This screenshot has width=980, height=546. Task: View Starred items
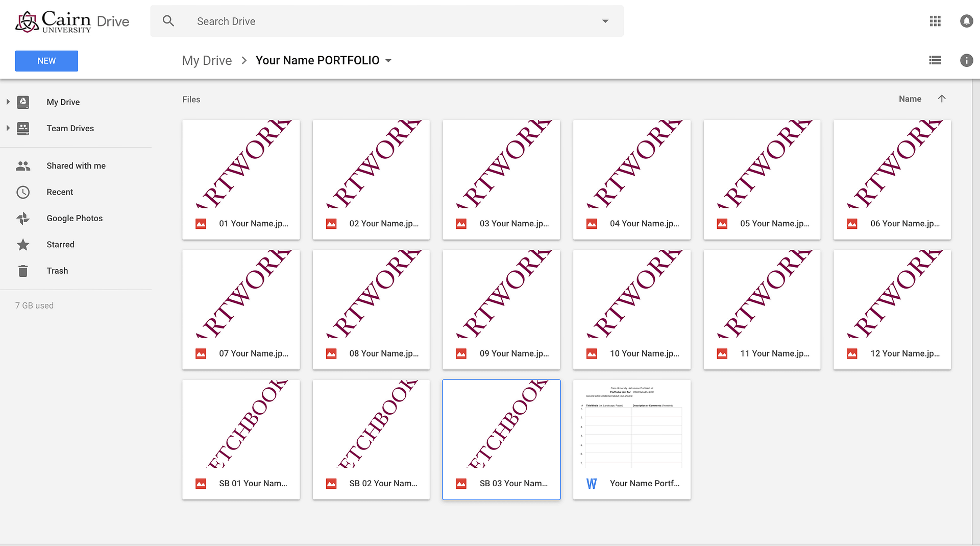tap(60, 245)
